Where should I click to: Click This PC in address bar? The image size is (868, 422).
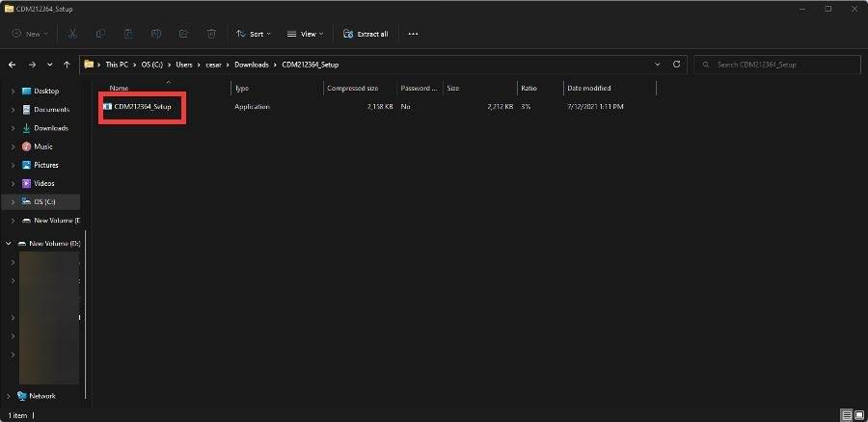[x=117, y=65]
